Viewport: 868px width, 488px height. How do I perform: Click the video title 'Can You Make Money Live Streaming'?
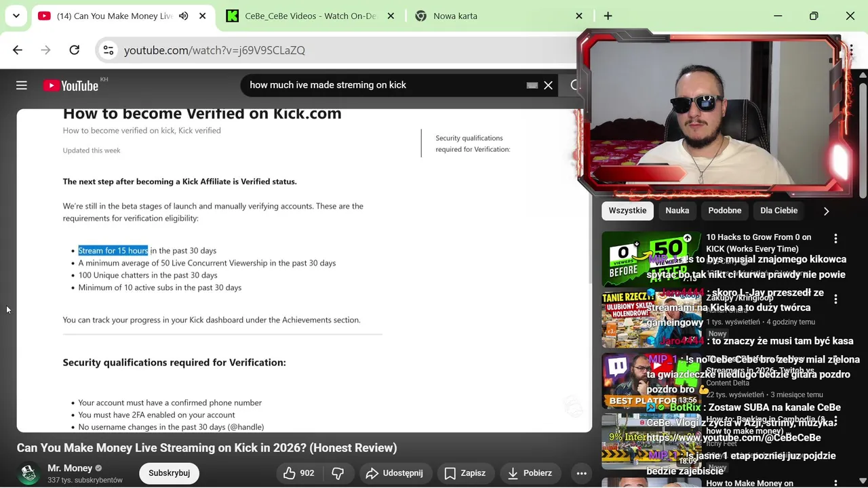[x=207, y=448]
